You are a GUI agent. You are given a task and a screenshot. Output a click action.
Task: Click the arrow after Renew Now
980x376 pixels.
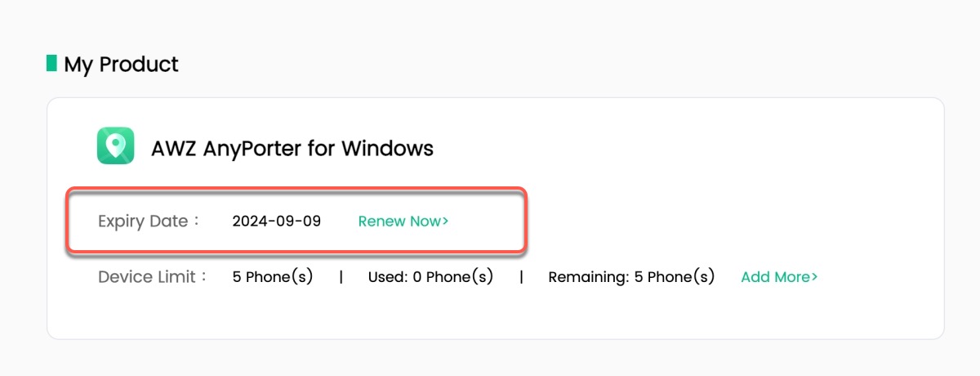point(445,221)
